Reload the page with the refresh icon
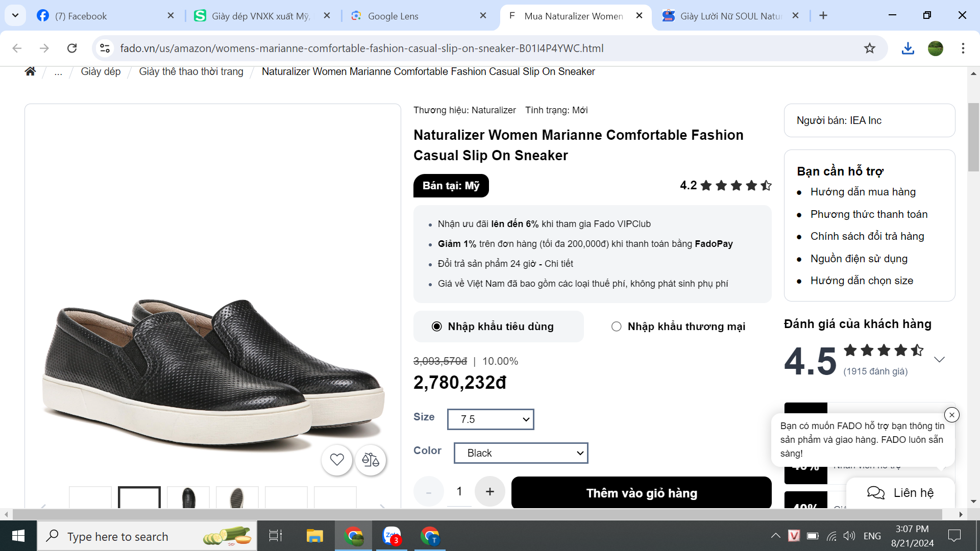 pyautogui.click(x=72, y=48)
